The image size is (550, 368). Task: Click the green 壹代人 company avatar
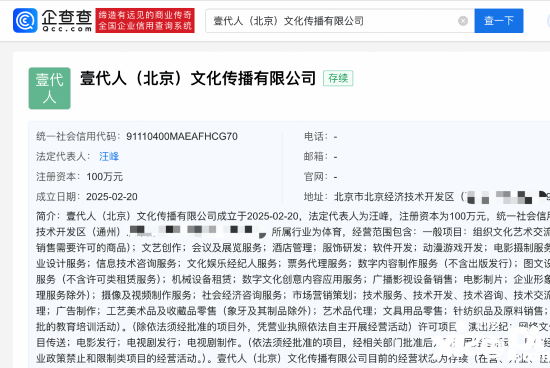[49, 88]
